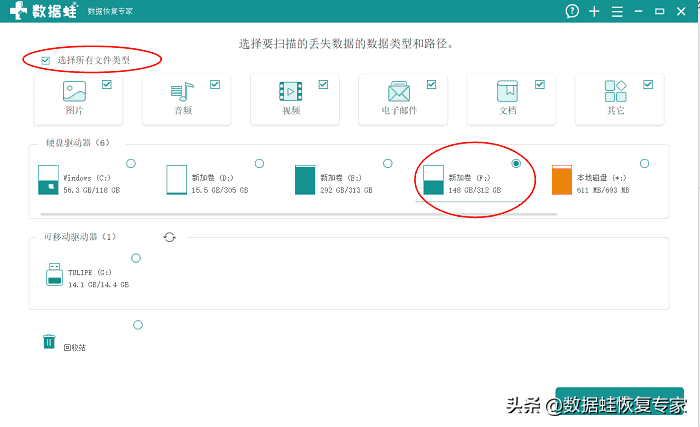Click the 56.3 GB/118 GB text
The height and width of the screenshot is (427, 700).
(92, 190)
